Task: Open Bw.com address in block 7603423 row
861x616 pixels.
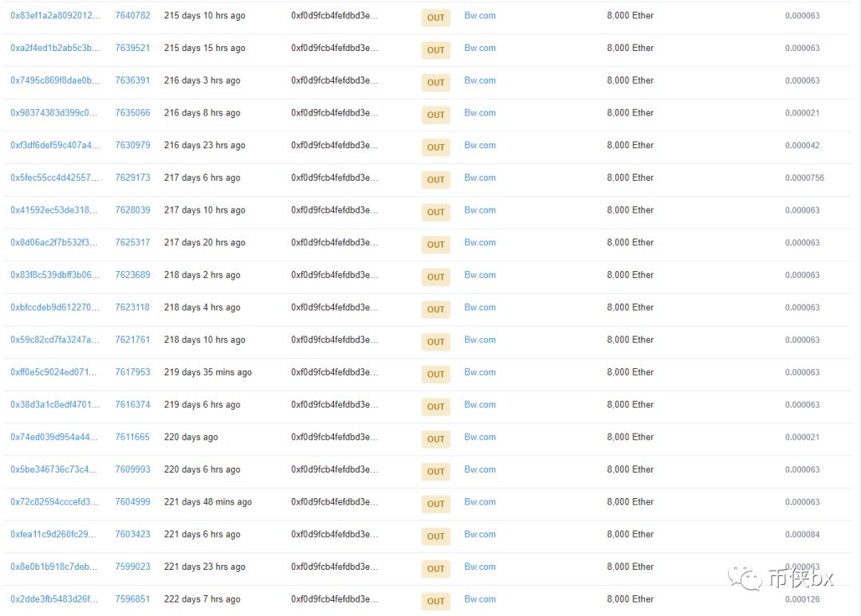Action: [x=480, y=534]
